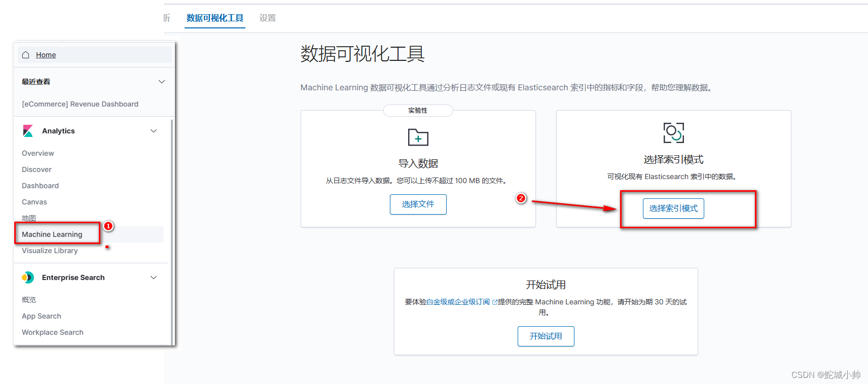Click the 数据可视化工具 page title
Image resolution: width=868 pixels, height=384 pixels.
pyautogui.click(x=363, y=54)
